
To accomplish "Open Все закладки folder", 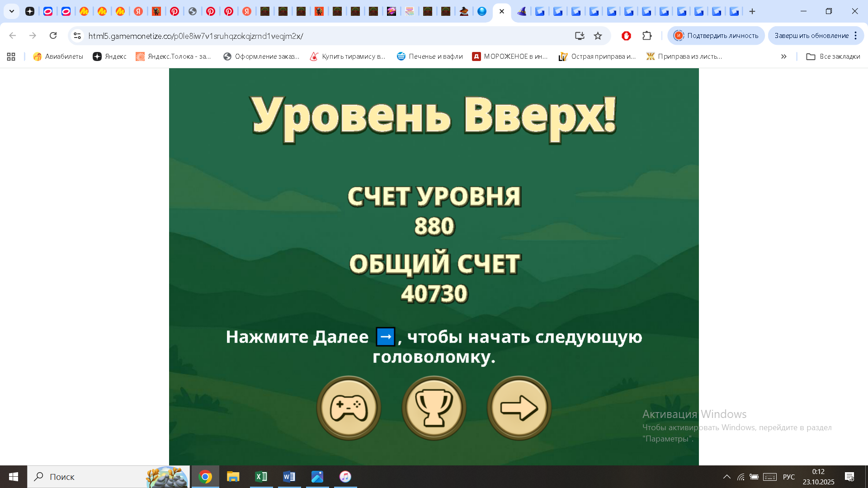I will [833, 56].
